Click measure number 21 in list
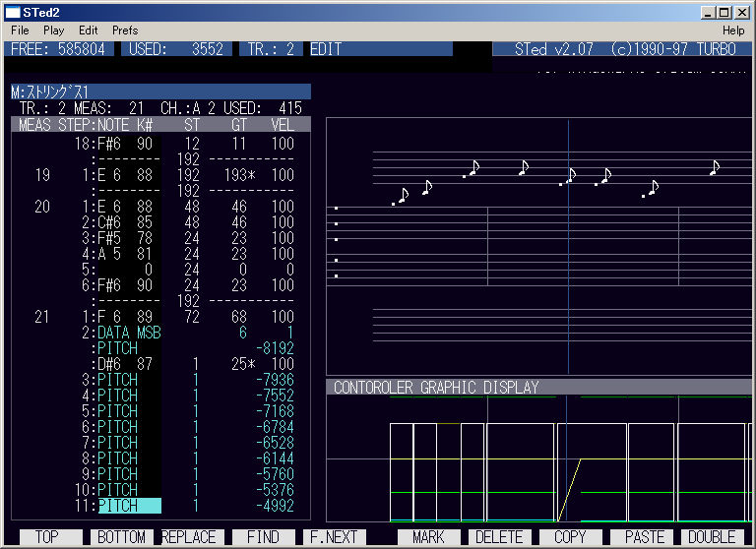Viewport: 756px width, 549px height. click(x=42, y=317)
